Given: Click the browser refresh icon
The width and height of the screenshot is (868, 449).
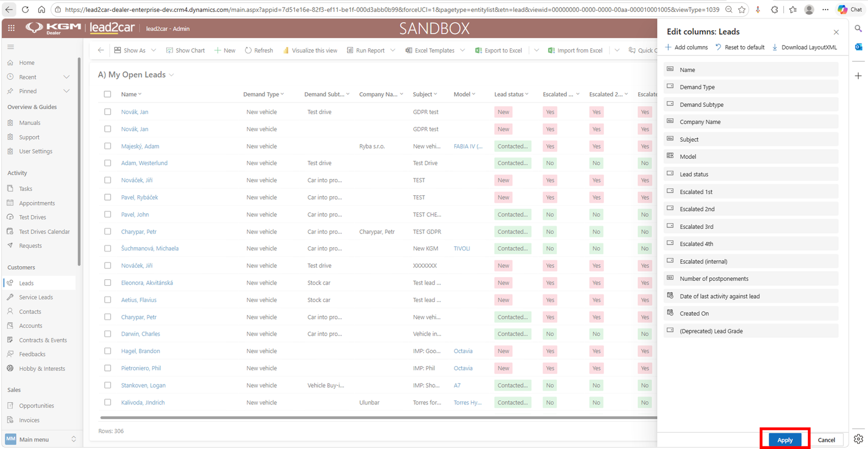Looking at the screenshot, I should pyautogui.click(x=25, y=9).
